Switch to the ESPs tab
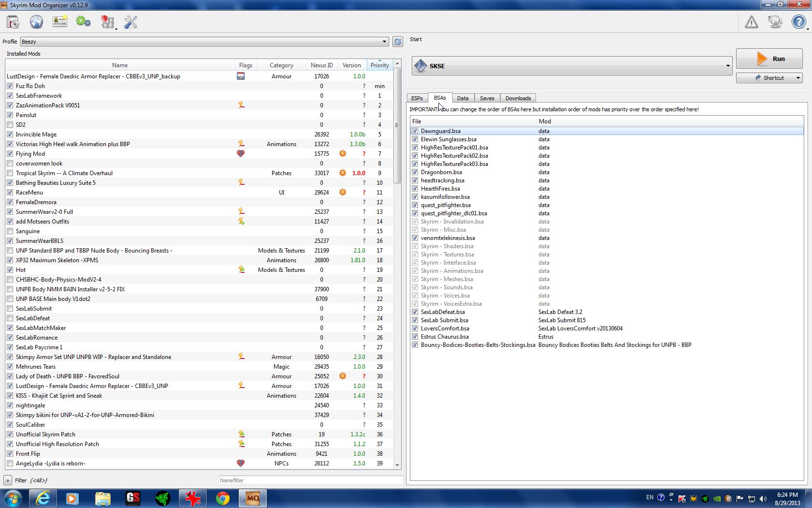 click(417, 98)
